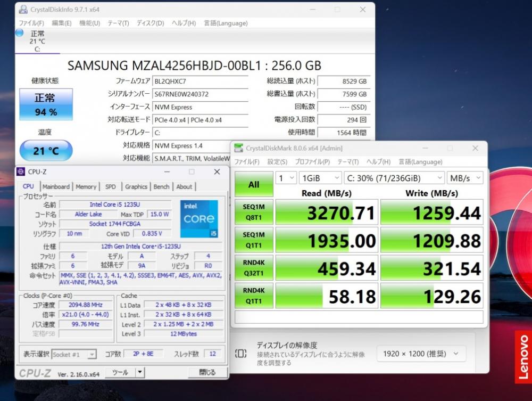Click the 8529 GB total host reads value
The height and width of the screenshot is (401, 532).
point(344,81)
